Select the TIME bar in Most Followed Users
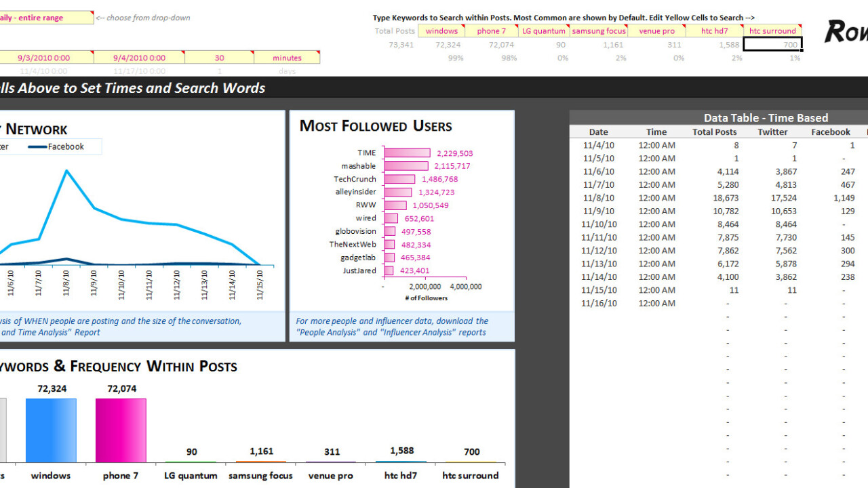 click(x=407, y=153)
